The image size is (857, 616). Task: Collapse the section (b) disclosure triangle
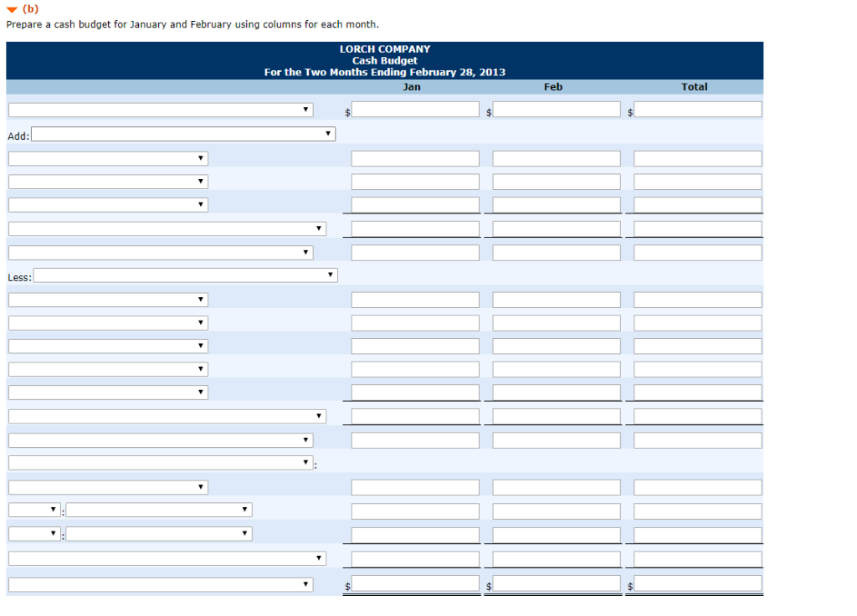point(11,9)
